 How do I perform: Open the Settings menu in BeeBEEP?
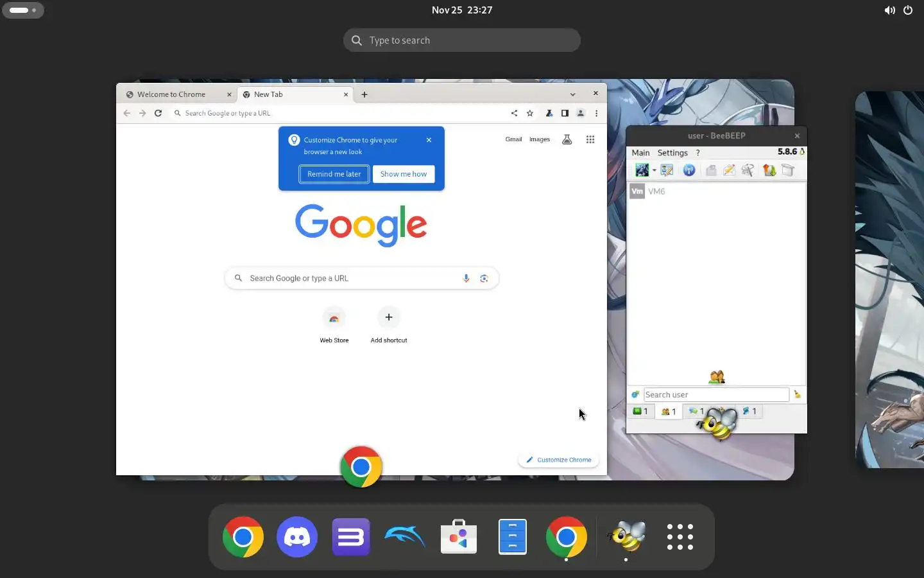click(672, 153)
